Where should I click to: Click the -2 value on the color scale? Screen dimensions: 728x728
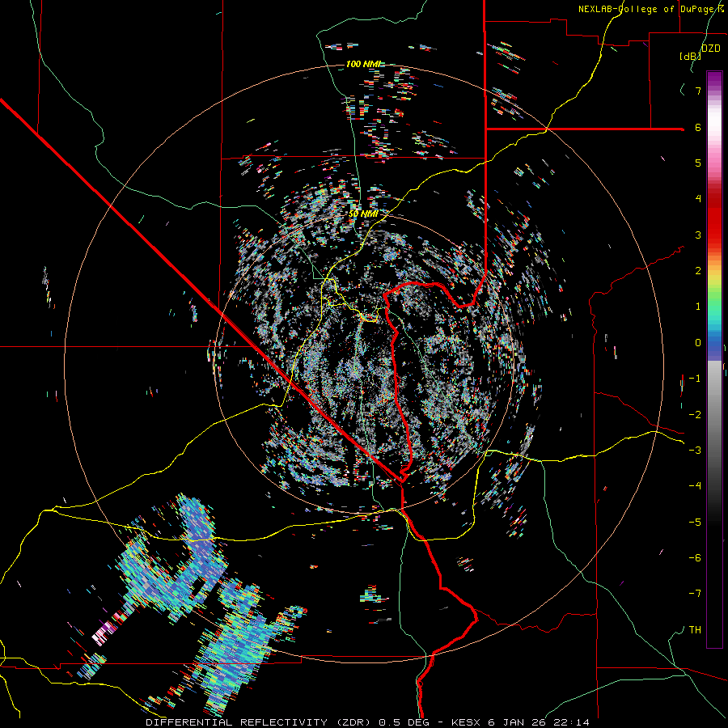[x=695, y=415]
